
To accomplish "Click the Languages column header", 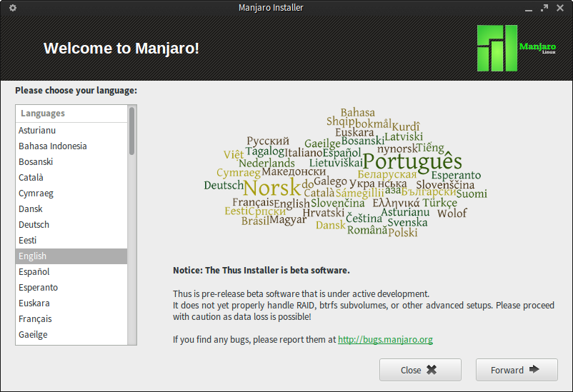I will point(71,114).
